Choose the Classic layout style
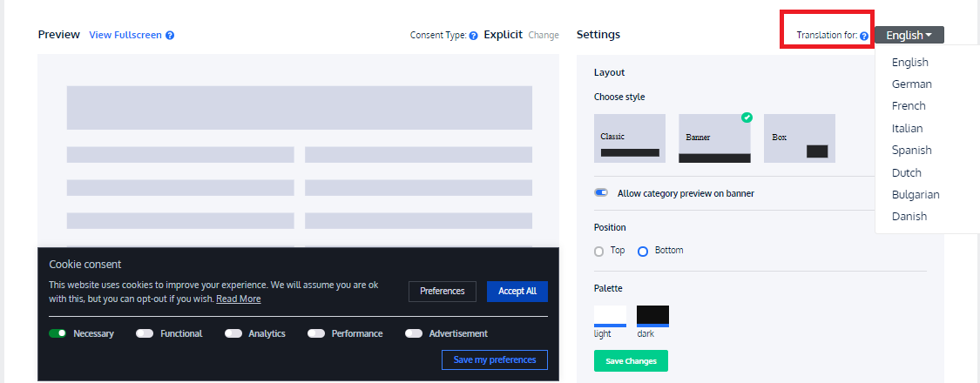Viewport: 980px width, 383px height. pyautogui.click(x=629, y=138)
